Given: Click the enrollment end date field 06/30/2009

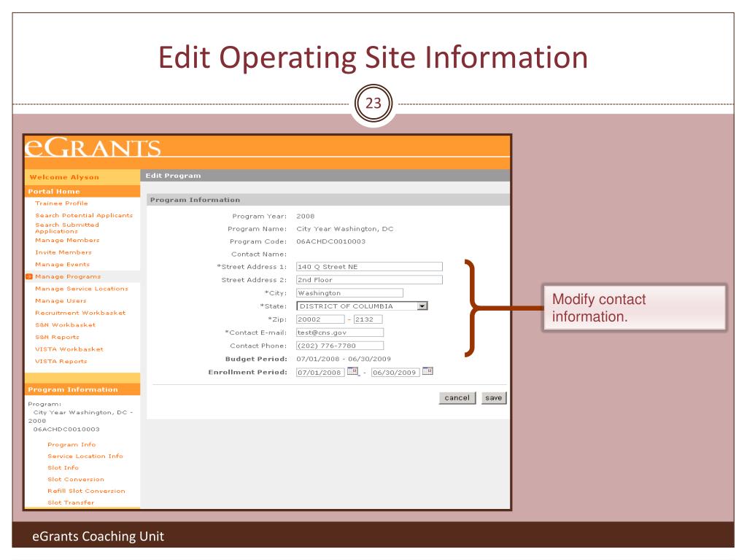Looking at the screenshot, I should click(x=395, y=373).
